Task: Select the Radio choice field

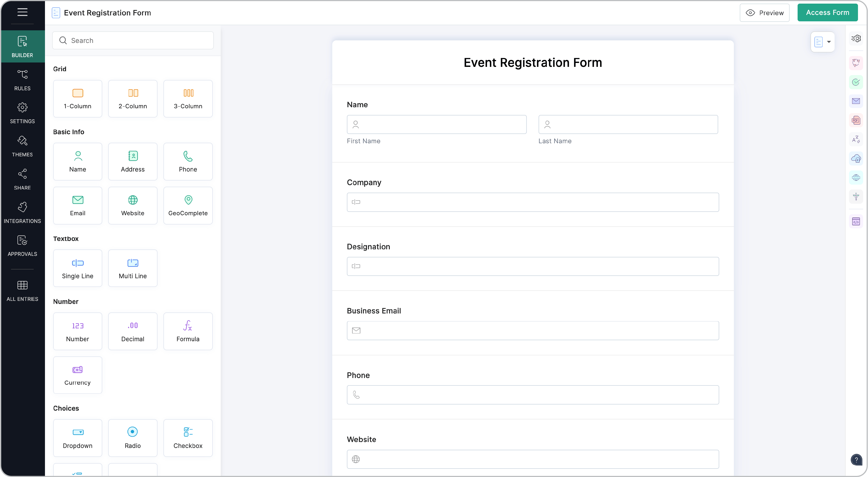Action: coord(133,438)
